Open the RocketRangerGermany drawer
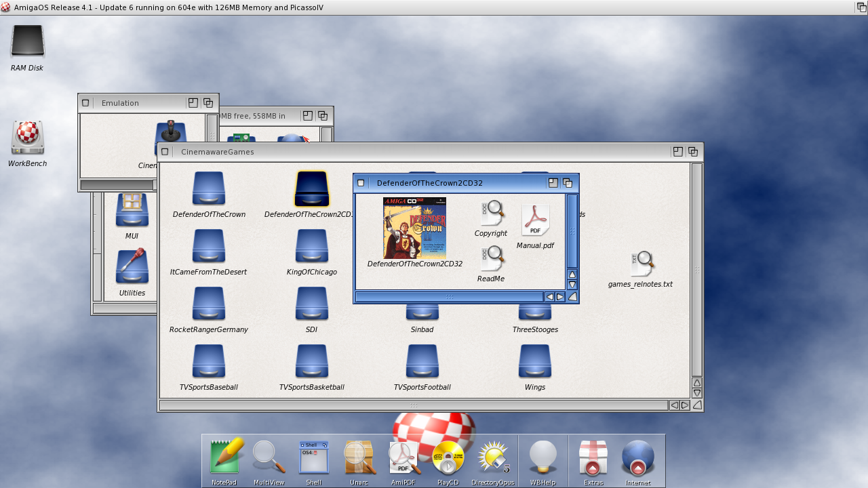Screen dimensions: 868x488 point(209,304)
